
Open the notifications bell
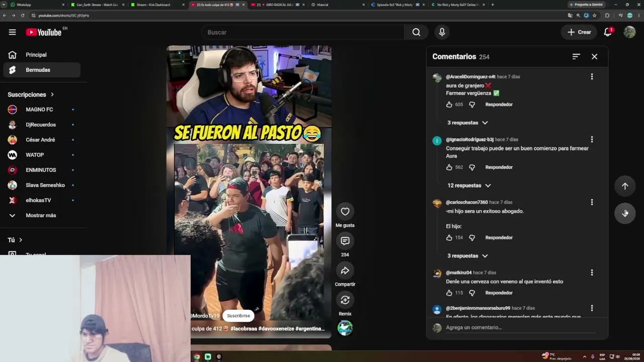tap(608, 32)
